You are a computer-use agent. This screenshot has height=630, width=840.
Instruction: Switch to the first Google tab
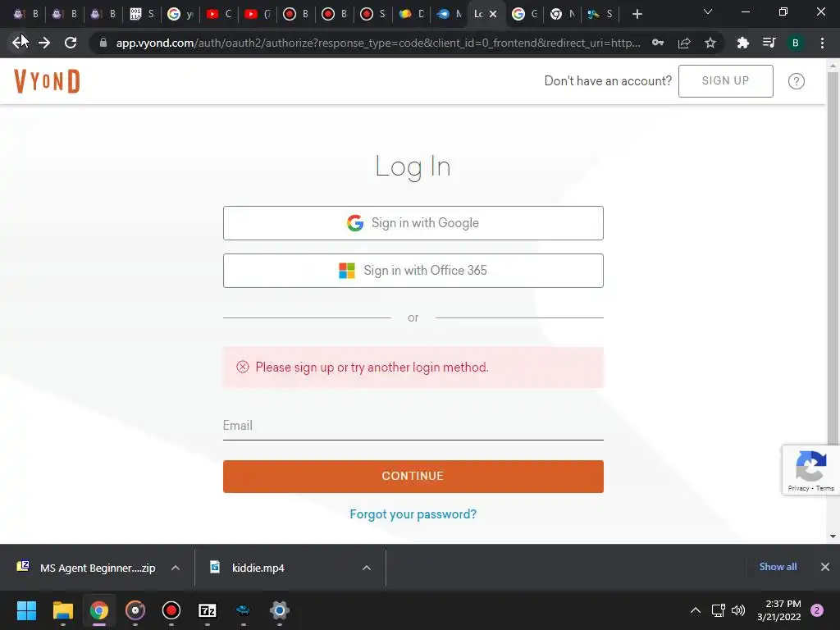(x=180, y=14)
